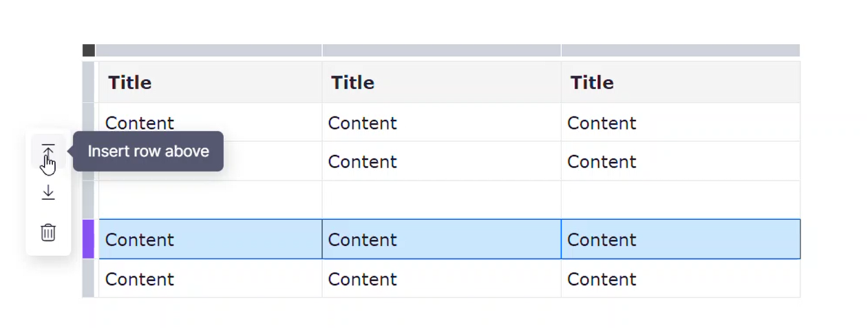Select the middle column handle bar
The height and width of the screenshot is (328, 868).
click(441, 50)
